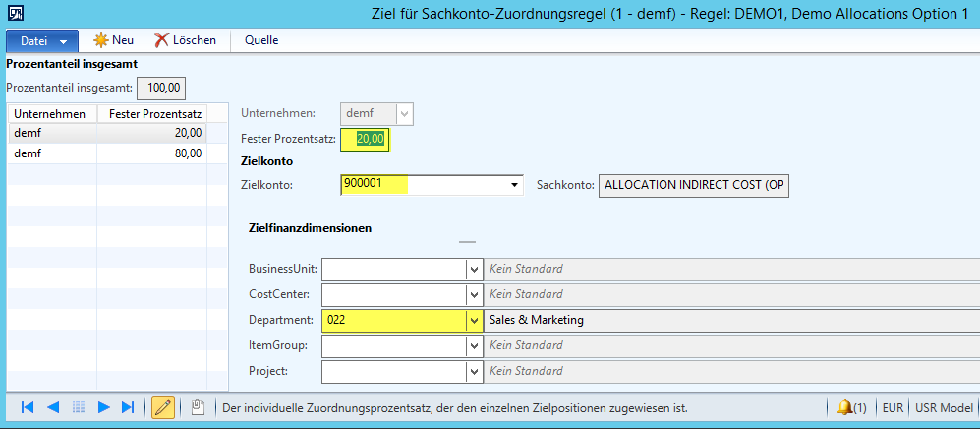Open the Datei menu

(x=41, y=40)
